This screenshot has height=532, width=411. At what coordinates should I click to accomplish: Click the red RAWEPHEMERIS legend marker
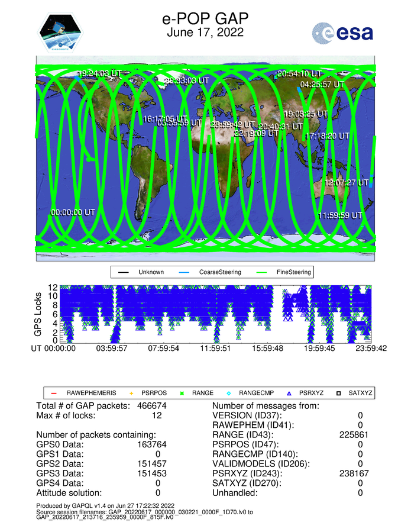click(53, 392)
